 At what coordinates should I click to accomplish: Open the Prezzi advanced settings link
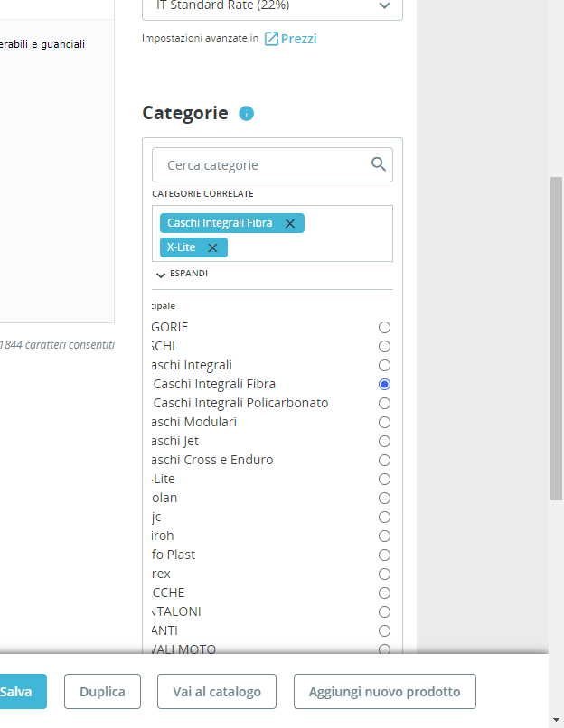click(x=298, y=39)
